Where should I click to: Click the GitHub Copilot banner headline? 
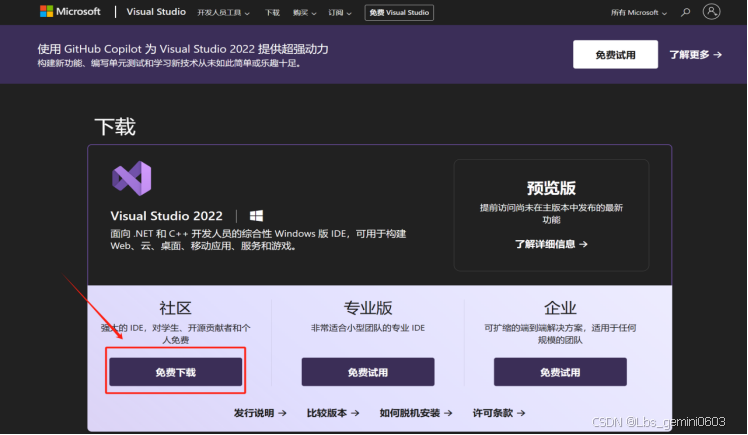click(x=183, y=49)
